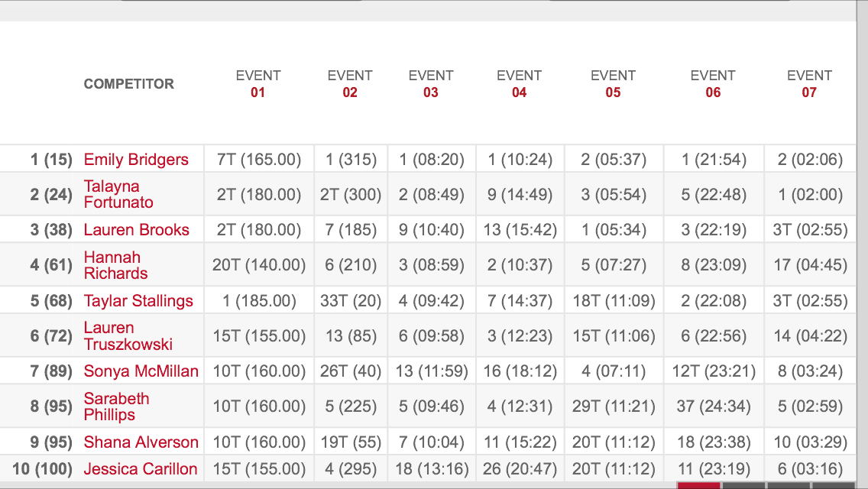Viewport: 868px width, 489px height.
Task: Select Shana Alverson in the leaderboard
Action: click(141, 442)
